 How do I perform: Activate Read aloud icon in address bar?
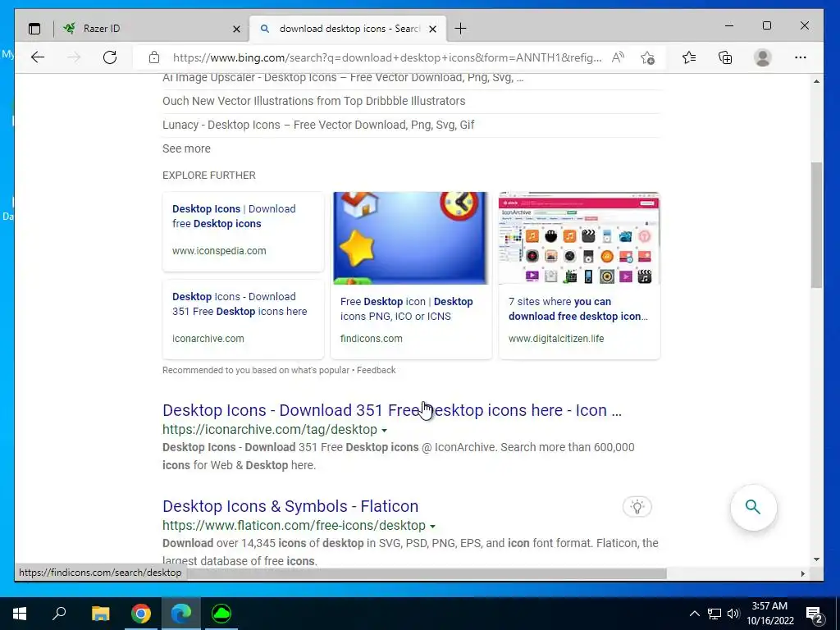tap(618, 57)
